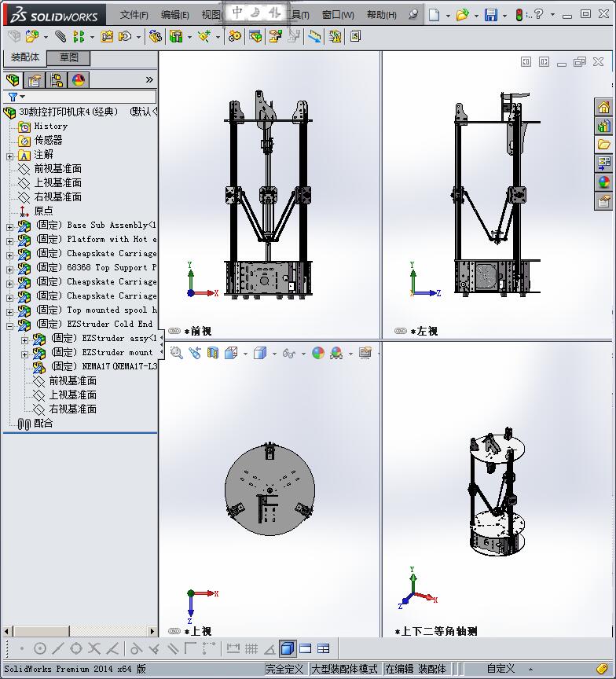Switch to the 草图 tab

point(68,57)
